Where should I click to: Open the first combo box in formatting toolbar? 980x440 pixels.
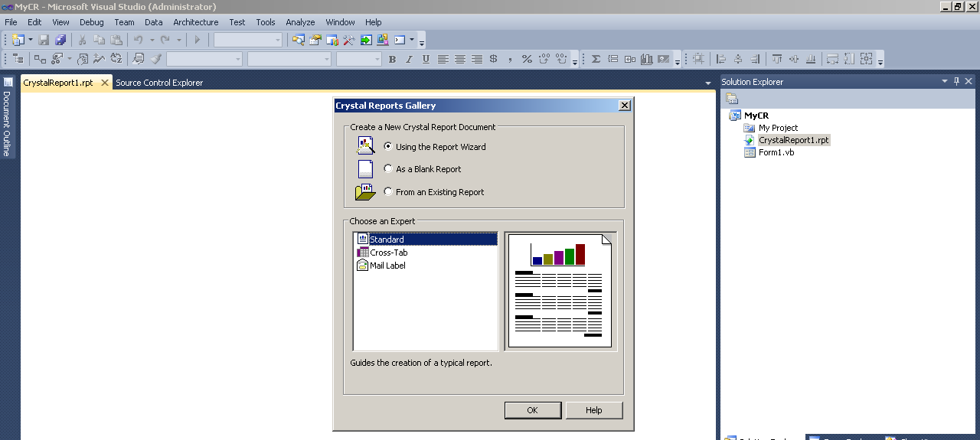[204, 59]
